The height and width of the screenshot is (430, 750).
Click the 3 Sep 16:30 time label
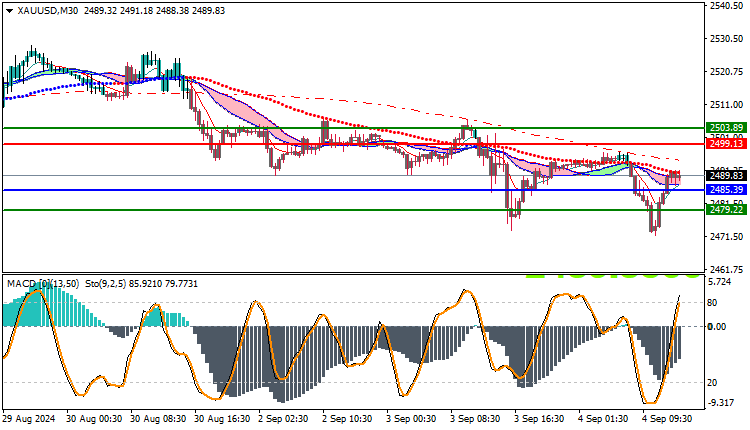click(x=539, y=419)
